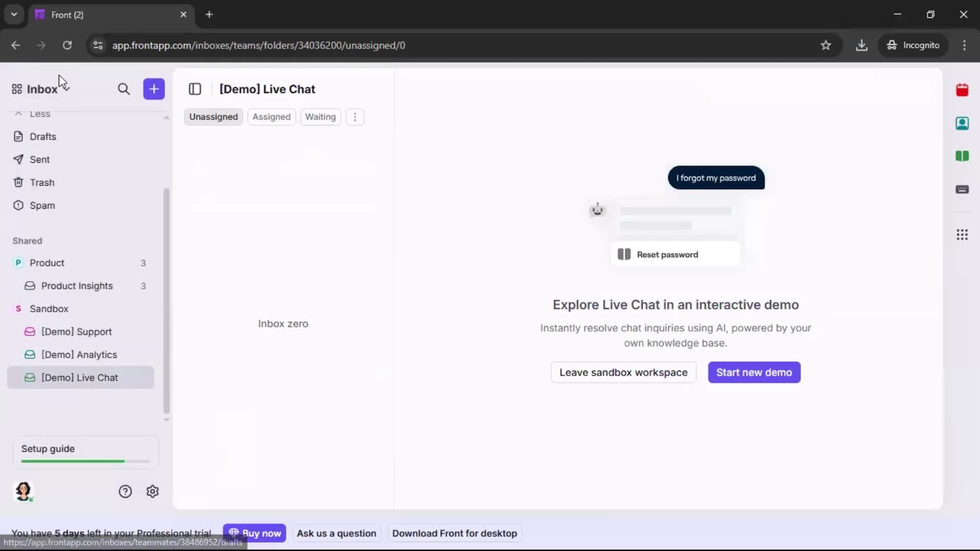Open the calendar panel
This screenshot has width=980, height=551.
coord(963,90)
